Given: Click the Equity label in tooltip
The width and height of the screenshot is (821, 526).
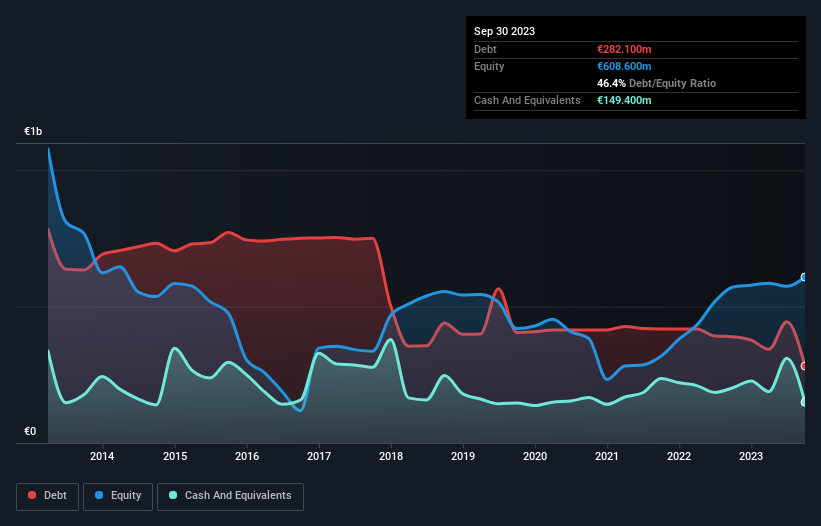Looking at the screenshot, I should click(489, 66).
